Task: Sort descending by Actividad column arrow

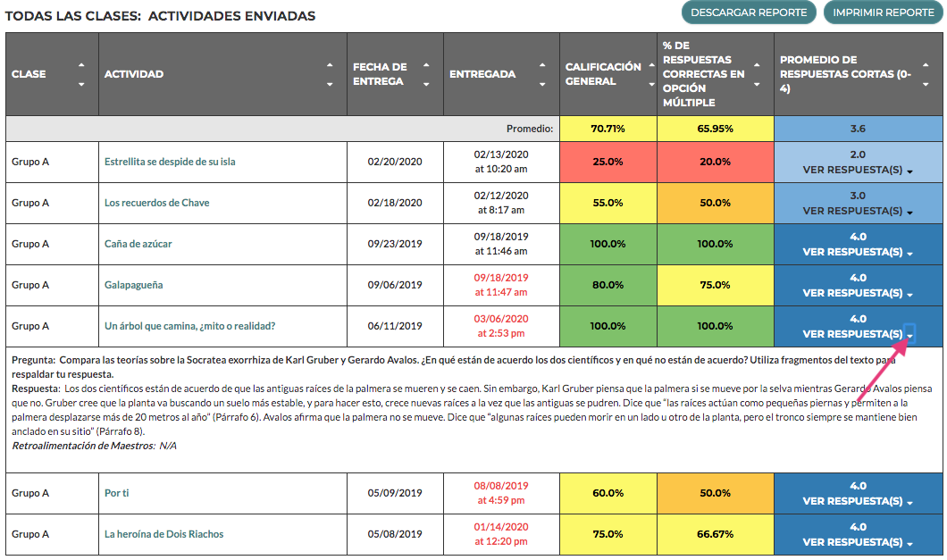Action: [x=330, y=84]
